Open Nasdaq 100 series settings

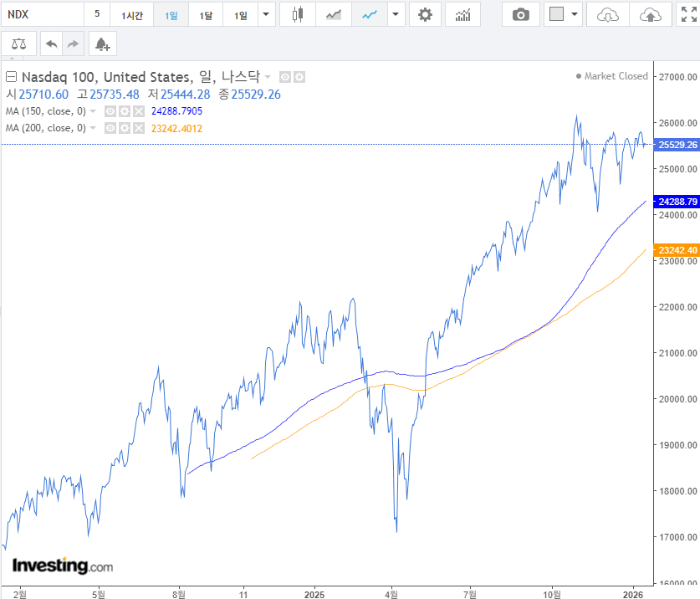(x=299, y=77)
